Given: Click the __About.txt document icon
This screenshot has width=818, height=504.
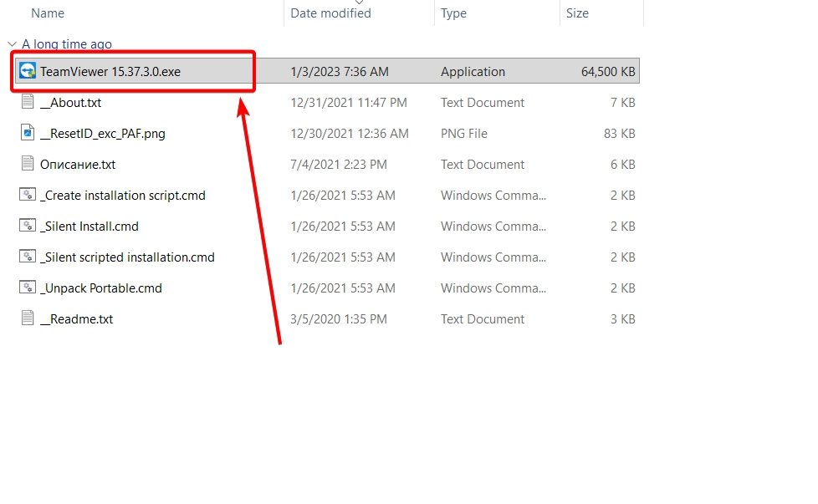Looking at the screenshot, I should [x=28, y=102].
